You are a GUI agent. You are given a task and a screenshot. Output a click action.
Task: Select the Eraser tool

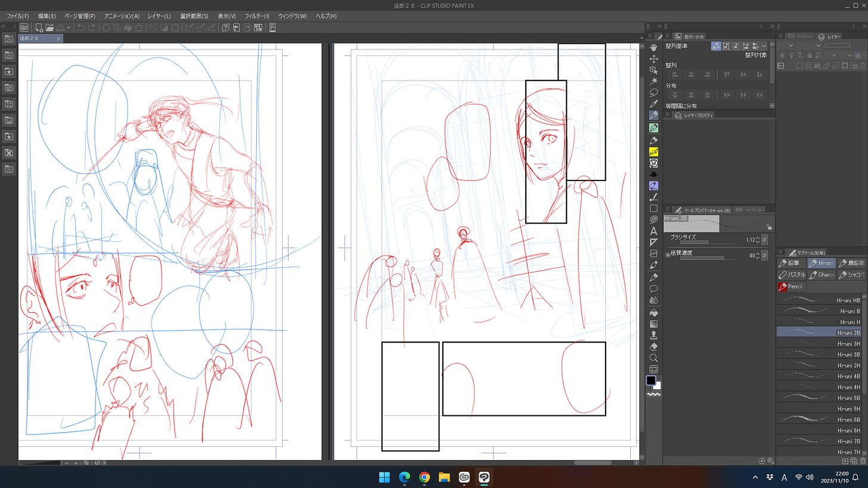click(x=653, y=347)
